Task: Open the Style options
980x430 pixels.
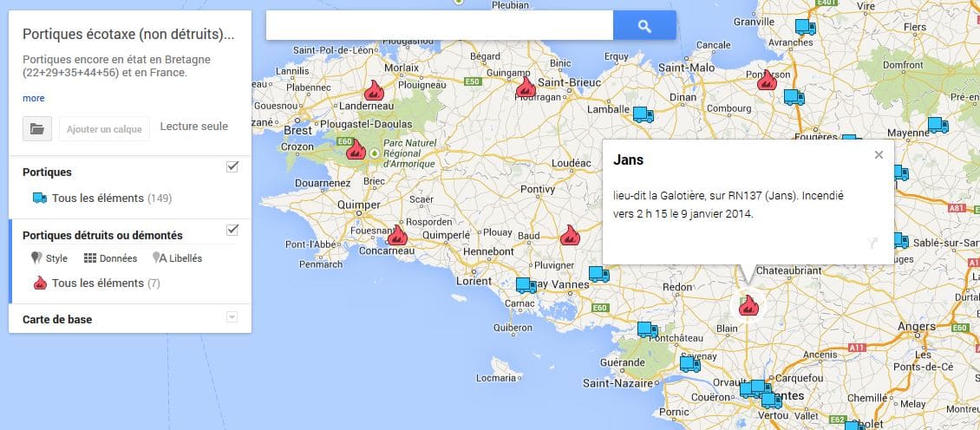Action: pyautogui.click(x=49, y=258)
